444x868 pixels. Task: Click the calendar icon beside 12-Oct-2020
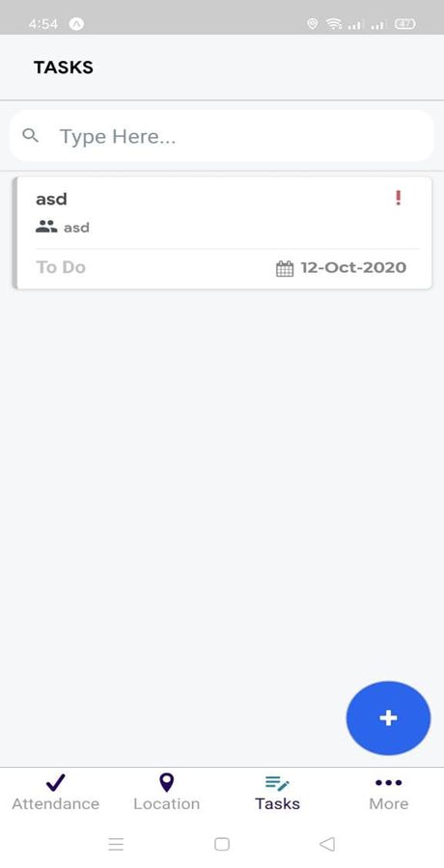[x=285, y=268]
